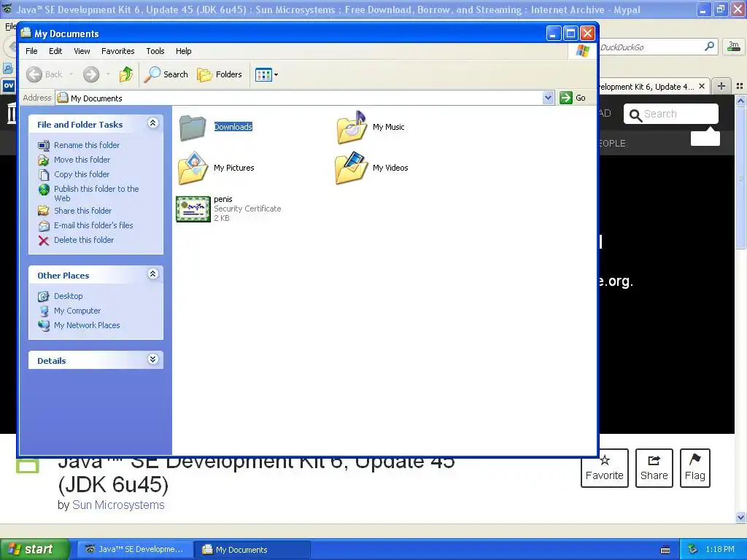Toggle the Folders pane button
The height and width of the screenshot is (560, 747).
coord(220,74)
